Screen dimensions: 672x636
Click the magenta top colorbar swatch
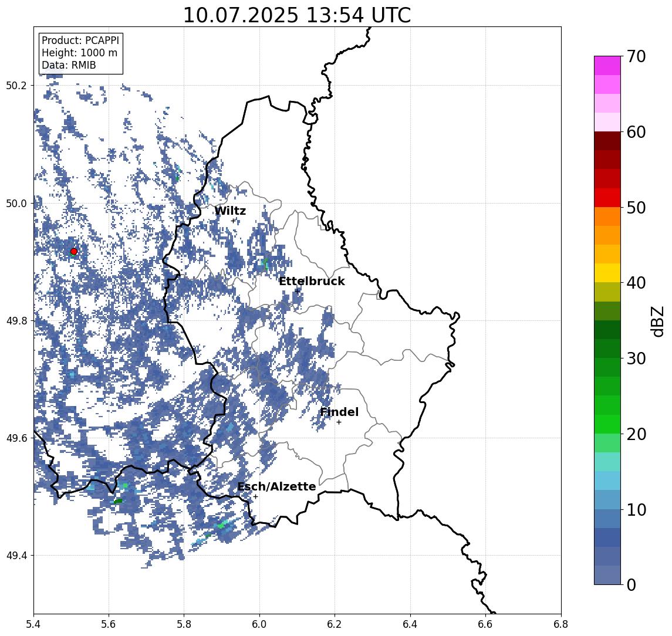[x=607, y=66]
